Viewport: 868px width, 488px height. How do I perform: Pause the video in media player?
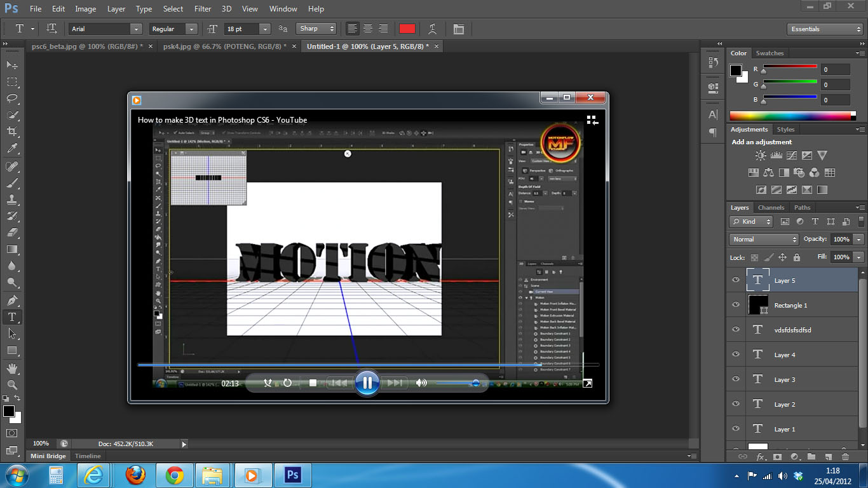click(x=367, y=383)
